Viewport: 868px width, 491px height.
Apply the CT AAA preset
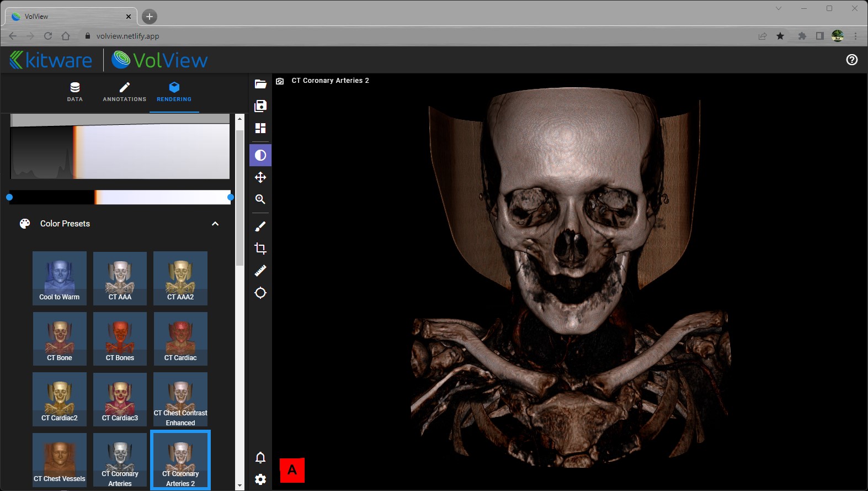click(x=120, y=278)
